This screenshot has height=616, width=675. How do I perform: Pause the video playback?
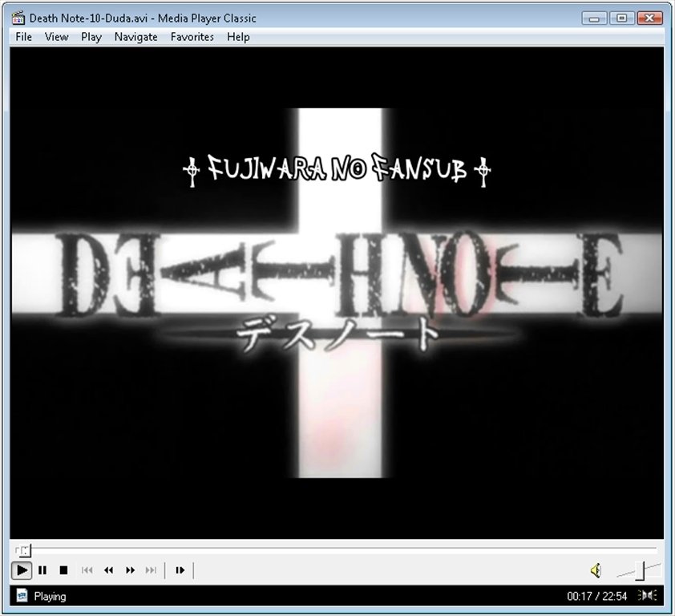tap(42, 570)
